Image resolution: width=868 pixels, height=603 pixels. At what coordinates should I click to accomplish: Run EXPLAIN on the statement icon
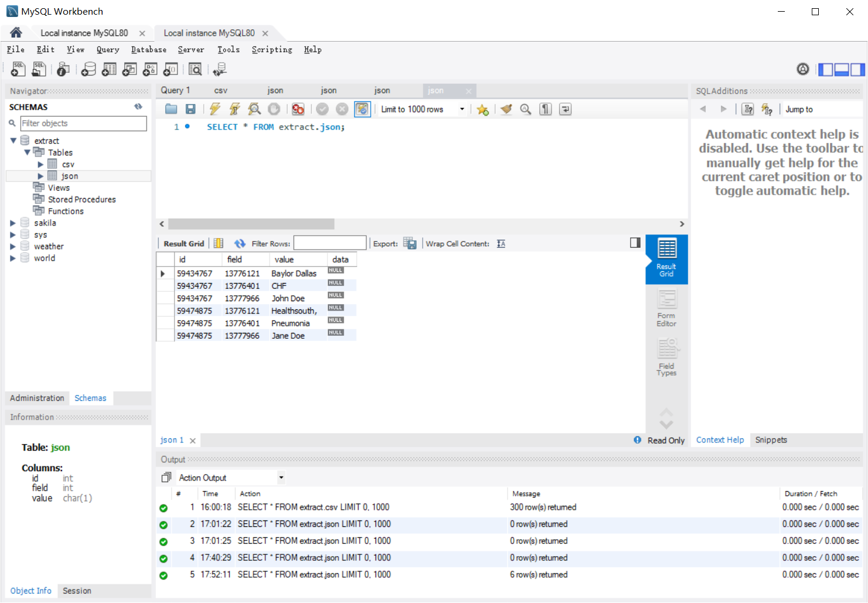254,109
